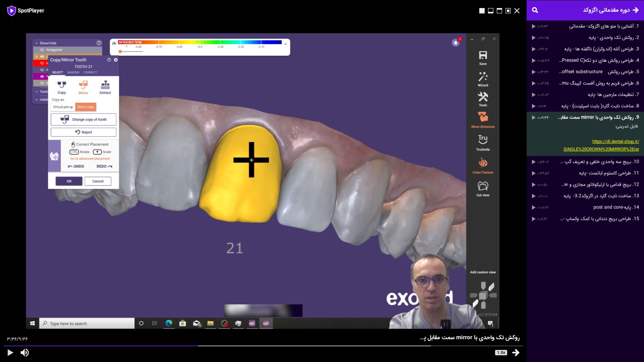Open the Tools menu icon

483,99
